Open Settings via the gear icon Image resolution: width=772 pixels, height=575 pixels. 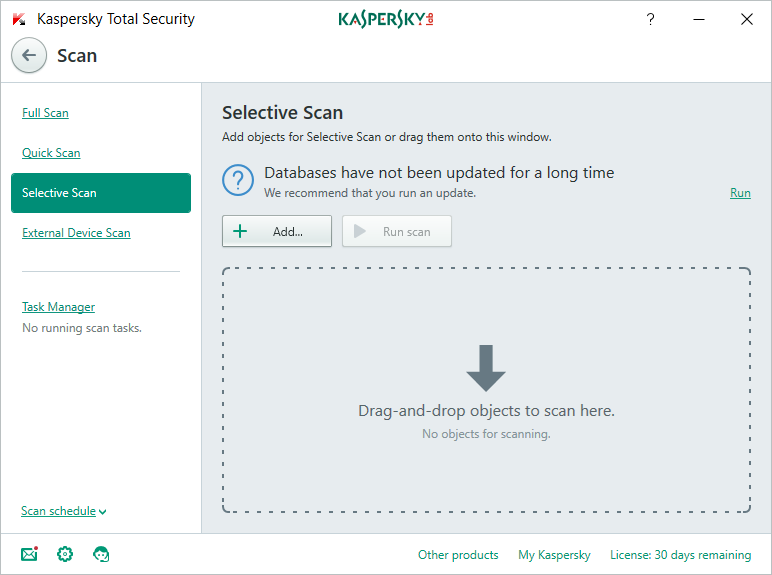click(65, 554)
